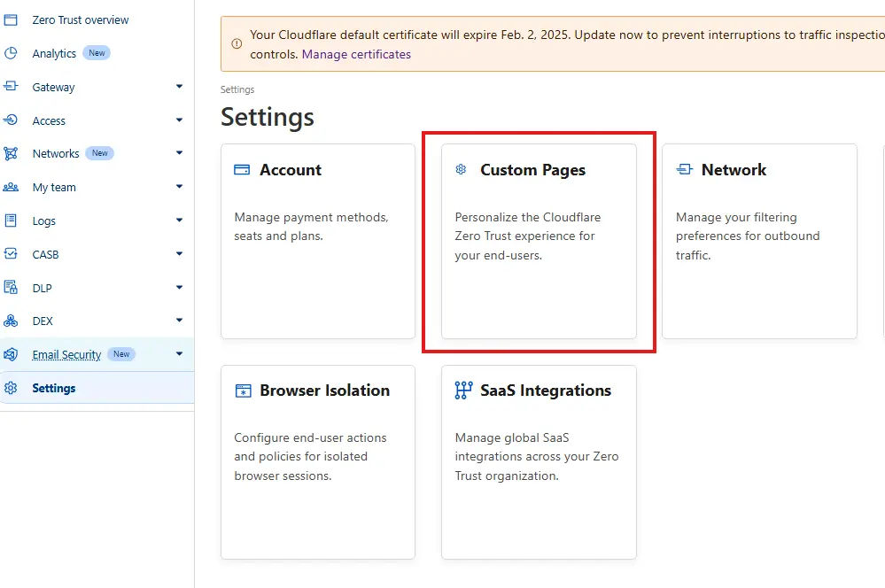Click the Gateway sidebar icon
The image size is (885, 588).
[11, 86]
